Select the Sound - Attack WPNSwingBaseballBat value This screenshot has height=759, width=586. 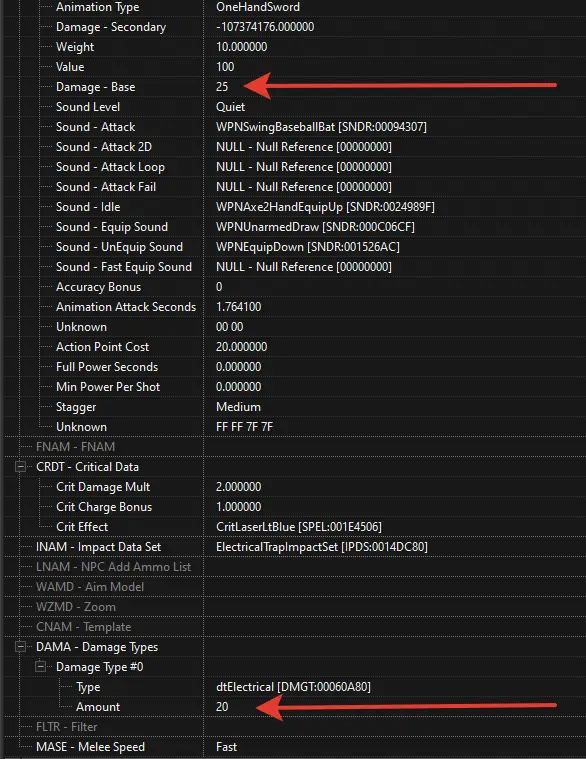(321, 127)
